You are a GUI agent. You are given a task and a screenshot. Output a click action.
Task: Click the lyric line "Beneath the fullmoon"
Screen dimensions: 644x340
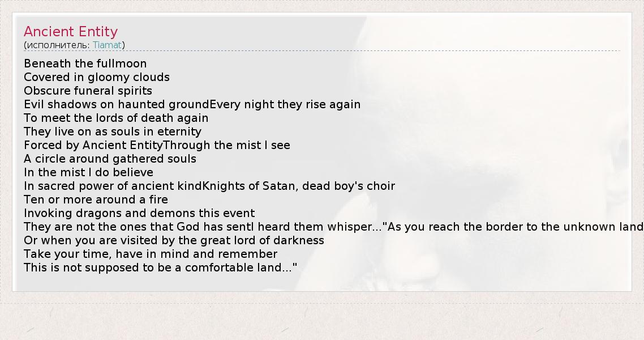tap(85, 63)
